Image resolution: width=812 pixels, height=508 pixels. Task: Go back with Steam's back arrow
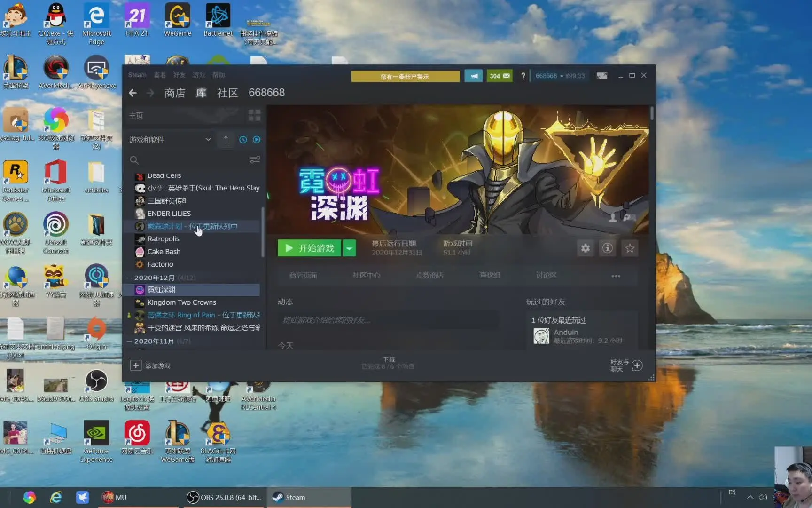tap(133, 93)
